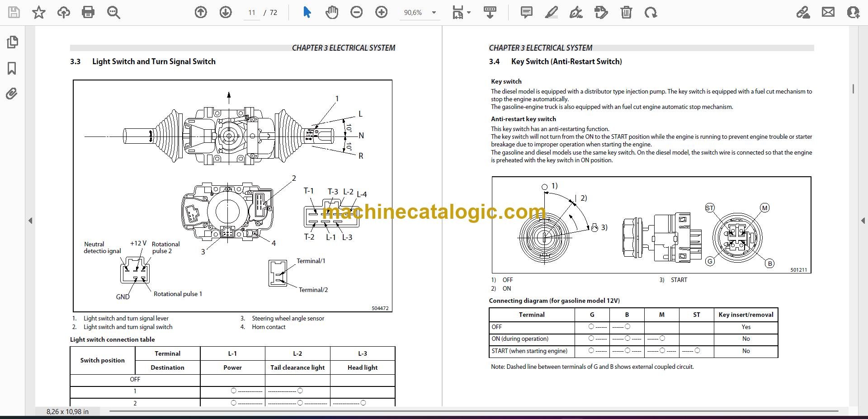The image size is (868, 419).
Task: Click the text 'Anti-restart key switch'
Action: 524,119
